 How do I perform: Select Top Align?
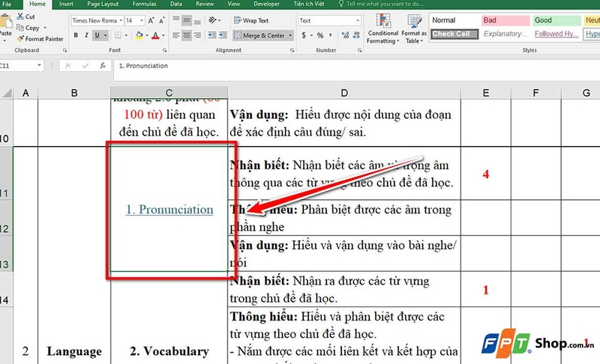pyautogui.click(x=176, y=20)
